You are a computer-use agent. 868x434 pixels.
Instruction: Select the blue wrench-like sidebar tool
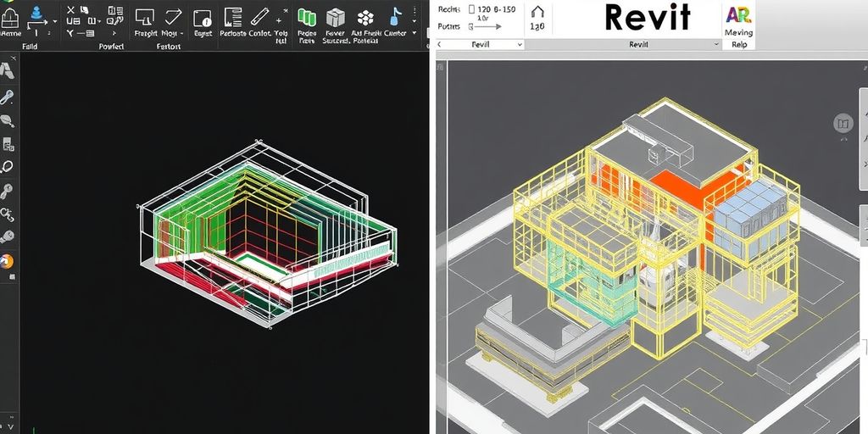[x=7, y=97]
